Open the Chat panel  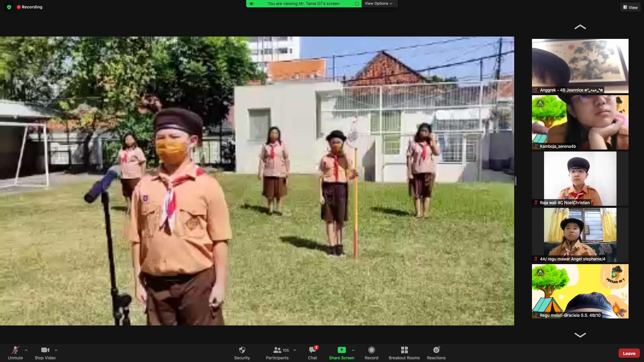point(312,350)
